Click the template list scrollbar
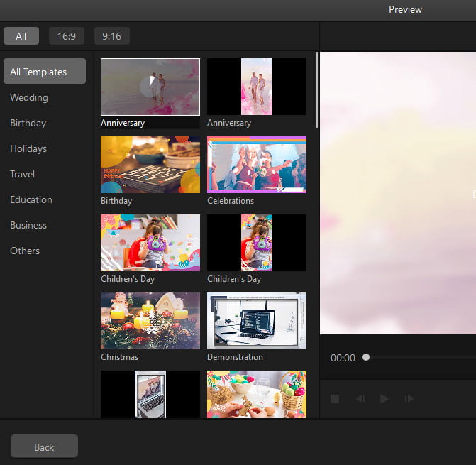The width and height of the screenshot is (476, 465). [316, 90]
